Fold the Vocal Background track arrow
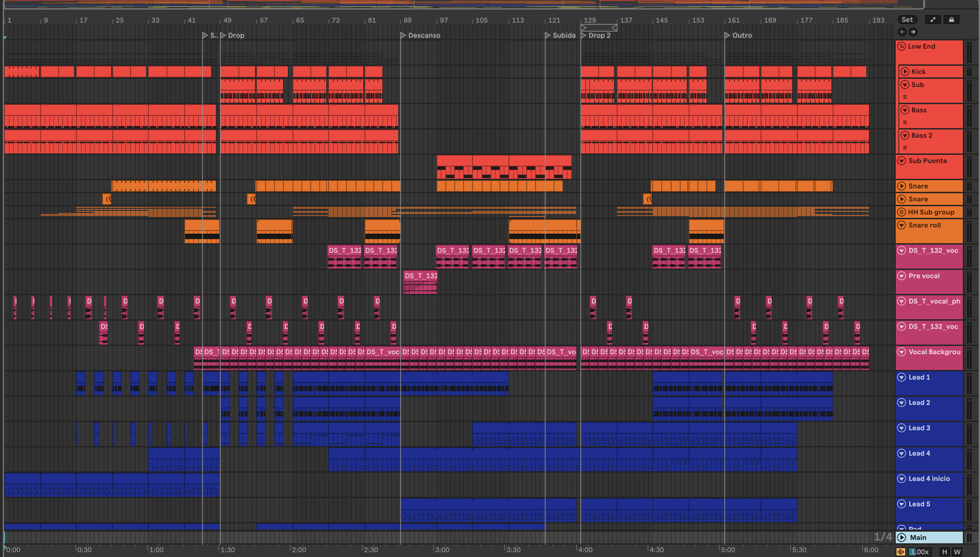The width and height of the screenshot is (980, 557). (x=902, y=352)
